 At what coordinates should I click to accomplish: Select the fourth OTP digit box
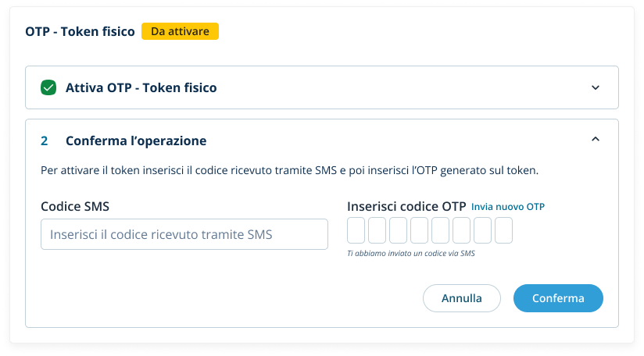tap(419, 231)
